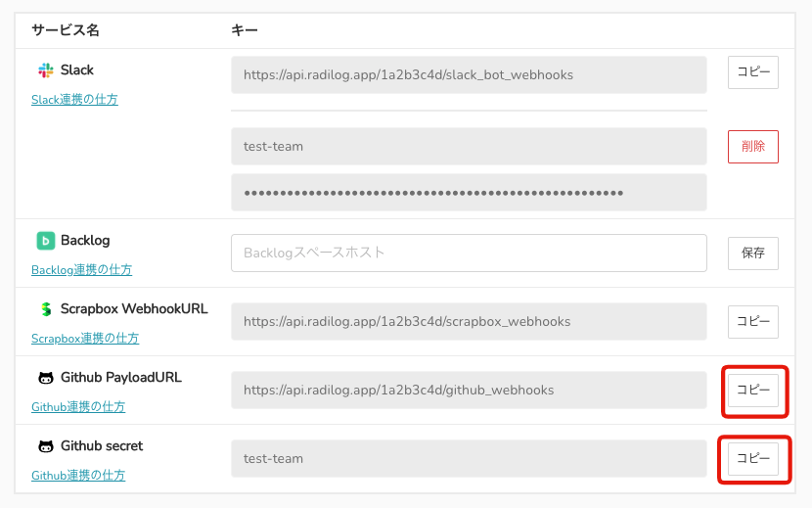Image resolution: width=812 pixels, height=508 pixels.
Task: Click the masked Slack token field
Action: tap(469, 192)
